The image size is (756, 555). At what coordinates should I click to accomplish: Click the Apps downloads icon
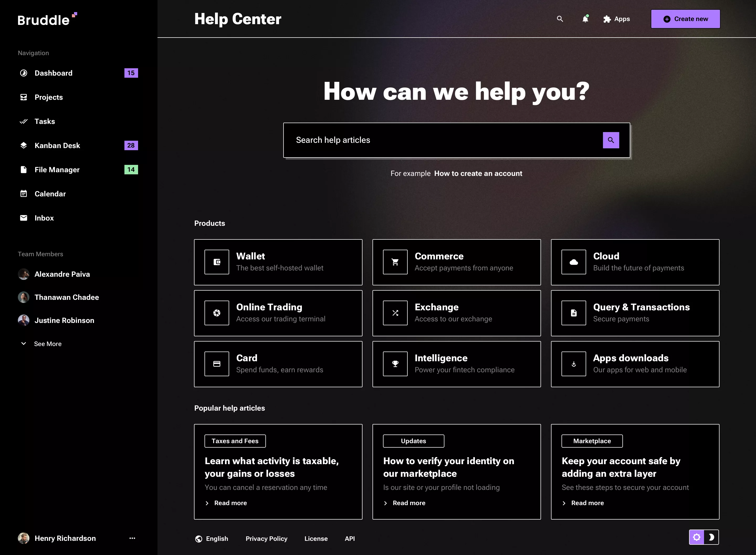point(573,364)
